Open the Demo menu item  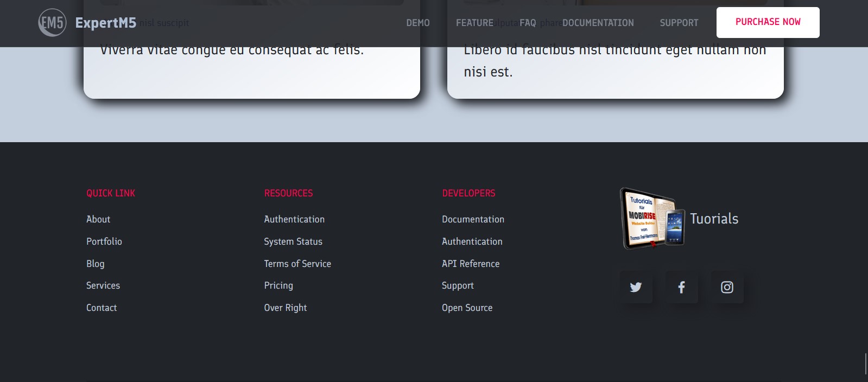[x=417, y=23]
